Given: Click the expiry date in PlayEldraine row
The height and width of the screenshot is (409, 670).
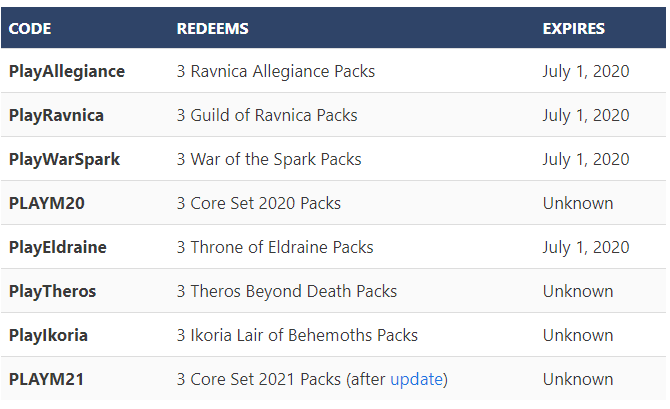Looking at the screenshot, I should (x=586, y=247).
